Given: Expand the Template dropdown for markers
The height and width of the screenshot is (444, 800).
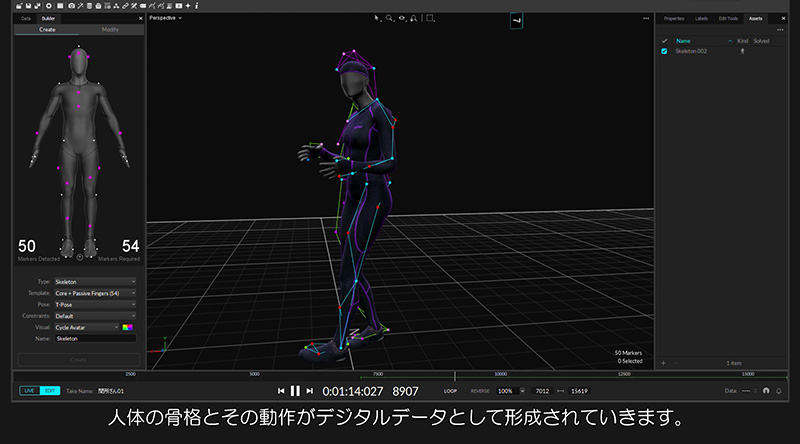Looking at the screenshot, I should click(x=95, y=293).
